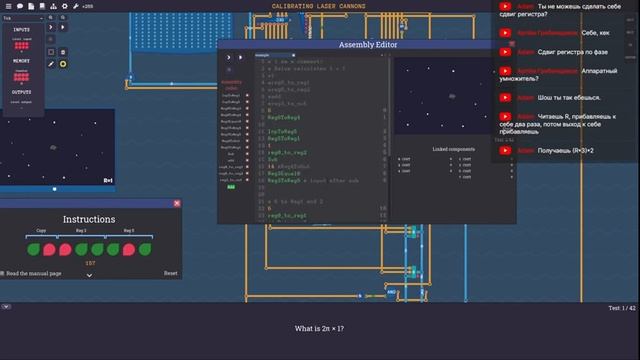
Task: Click the magnifier icon next to Tick dropdown
Action: point(51,18)
